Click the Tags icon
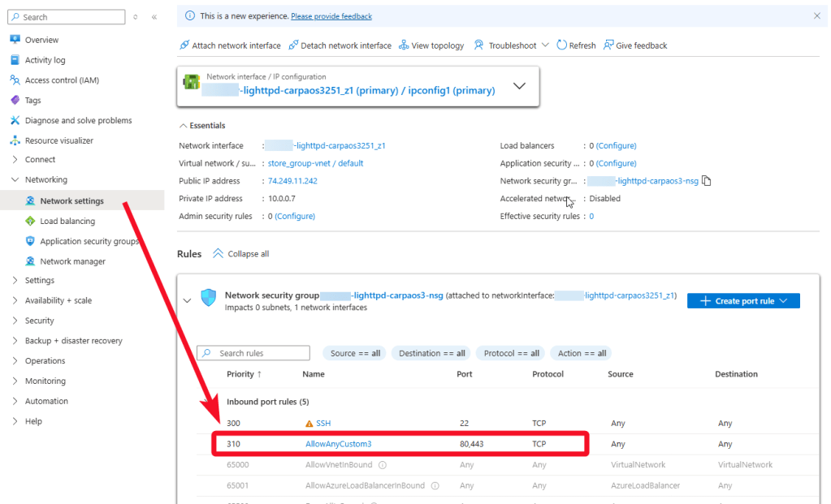 click(x=15, y=101)
